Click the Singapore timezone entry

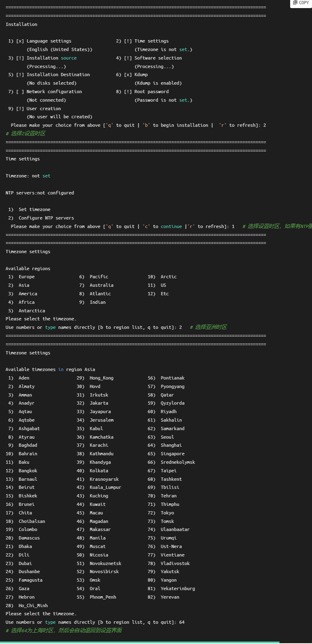[172, 454]
